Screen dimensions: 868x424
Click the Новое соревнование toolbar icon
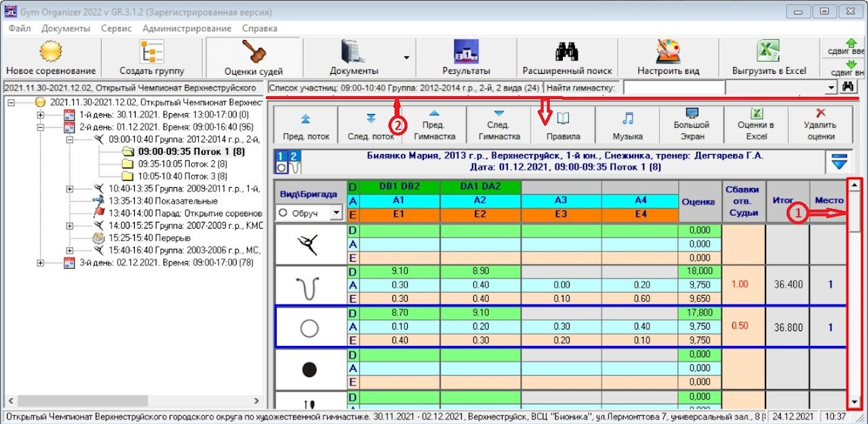point(51,53)
